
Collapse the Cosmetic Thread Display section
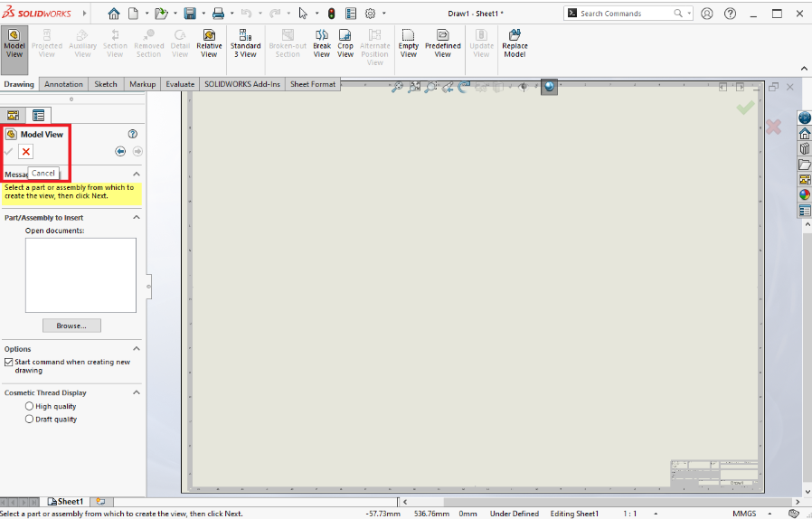(137, 392)
